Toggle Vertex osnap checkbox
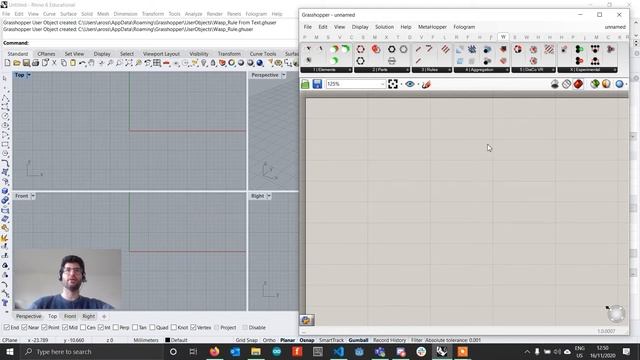Screen dimensions: 640x360 tap(193, 327)
